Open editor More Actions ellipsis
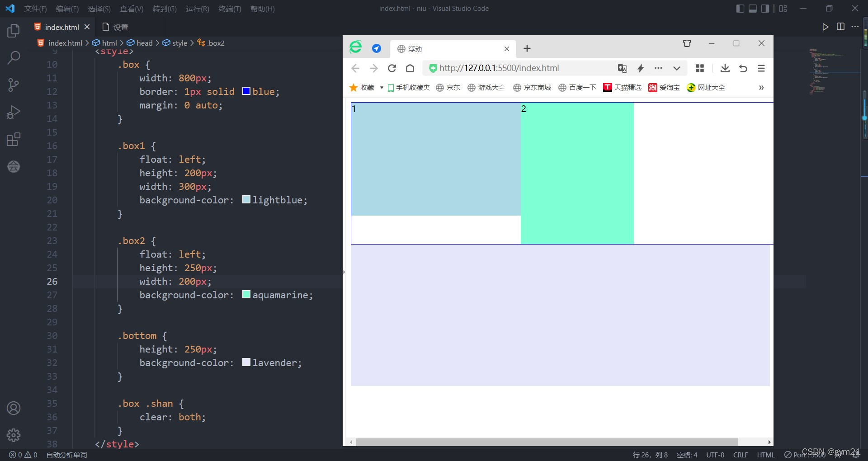868x461 pixels. point(855,27)
